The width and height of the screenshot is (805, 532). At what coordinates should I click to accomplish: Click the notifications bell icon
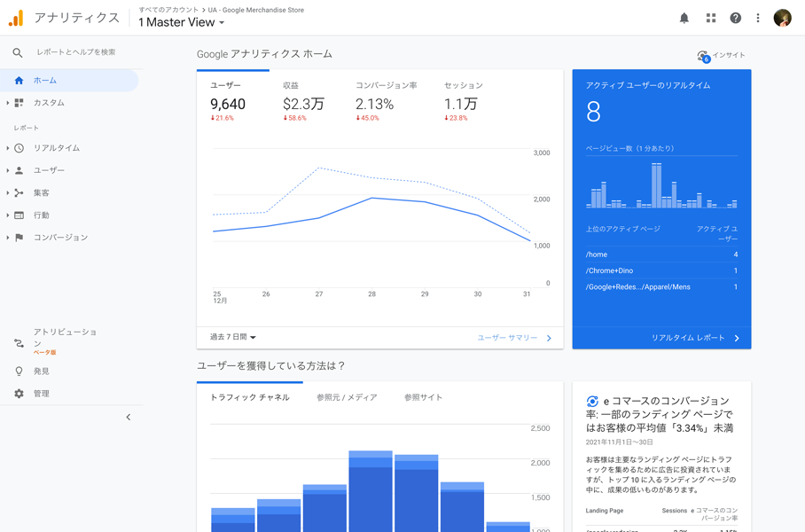pyautogui.click(x=684, y=18)
